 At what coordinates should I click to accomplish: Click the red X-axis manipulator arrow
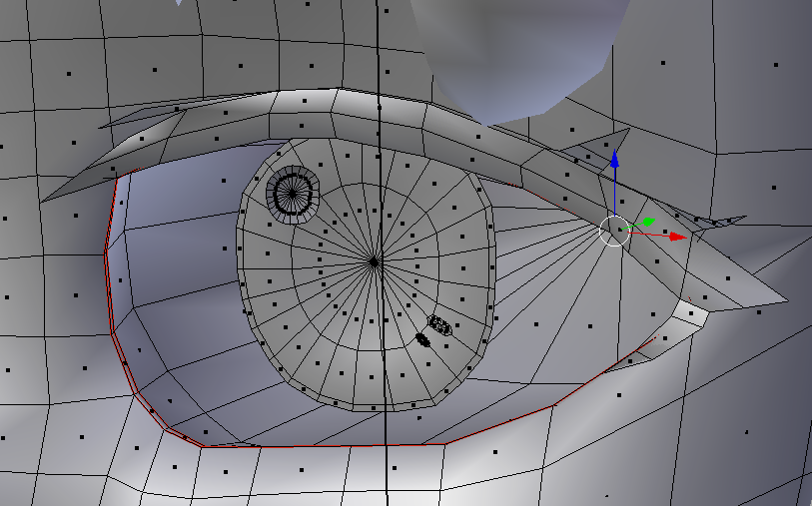coord(678,237)
